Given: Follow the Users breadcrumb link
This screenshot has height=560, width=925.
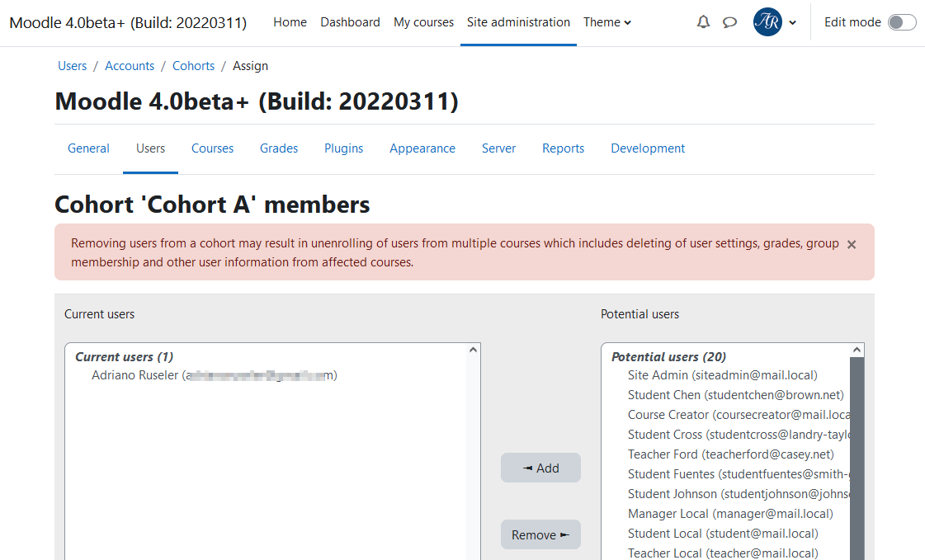Looking at the screenshot, I should [x=72, y=66].
